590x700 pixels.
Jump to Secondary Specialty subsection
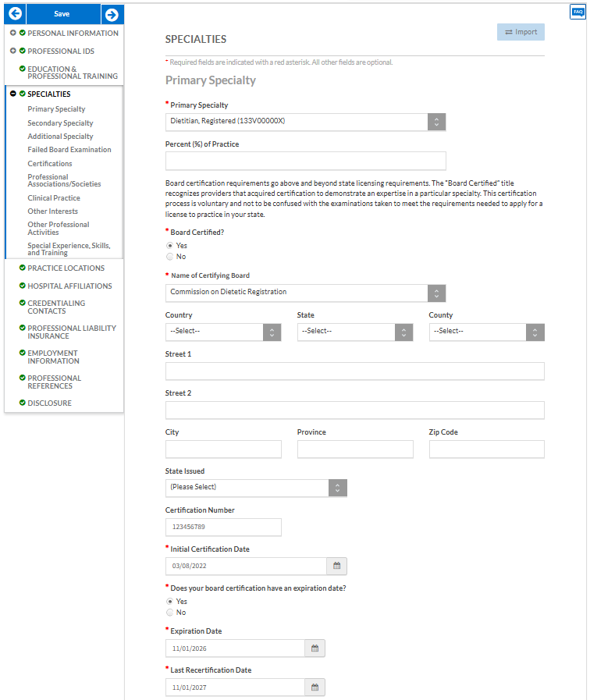click(x=60, y=123)
